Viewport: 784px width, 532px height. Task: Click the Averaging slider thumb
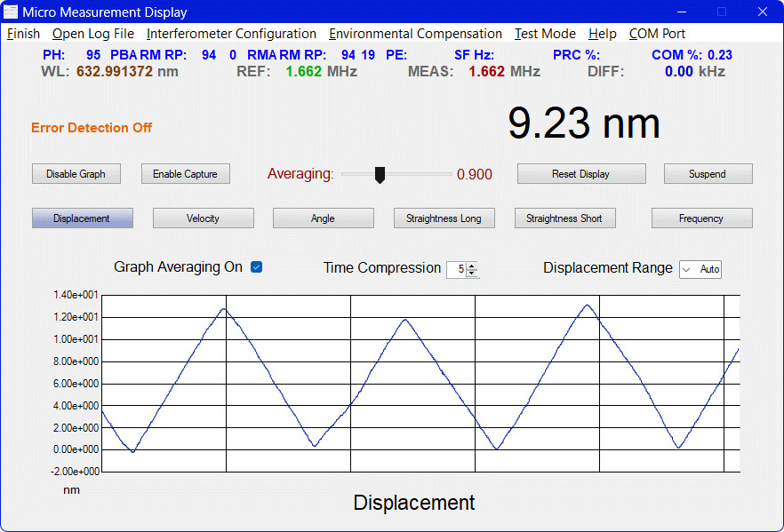click(380, 175)
